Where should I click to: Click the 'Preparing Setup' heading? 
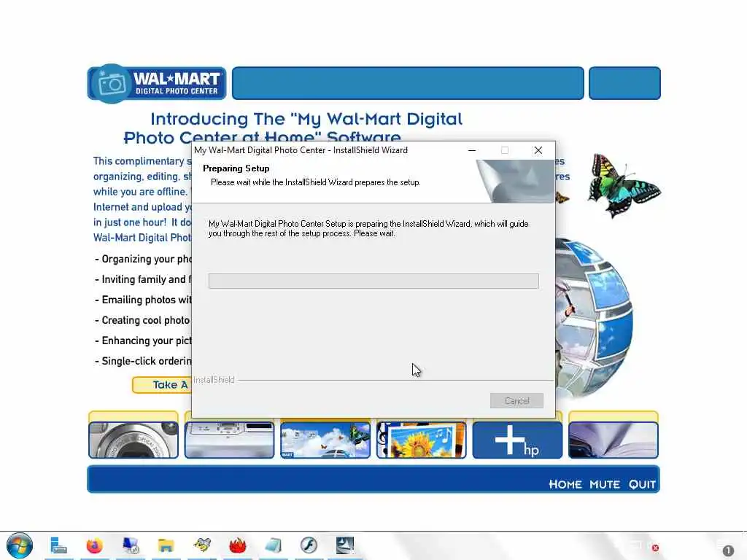(236, 168)
